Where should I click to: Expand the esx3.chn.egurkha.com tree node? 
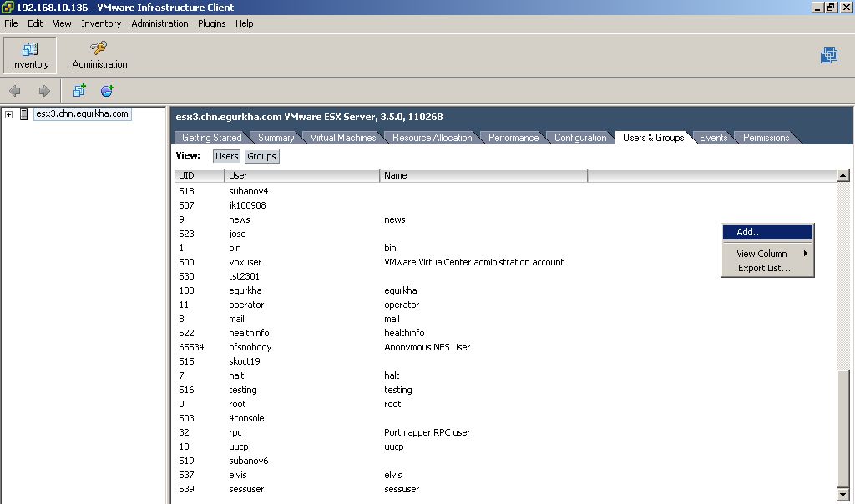point(8,114)
